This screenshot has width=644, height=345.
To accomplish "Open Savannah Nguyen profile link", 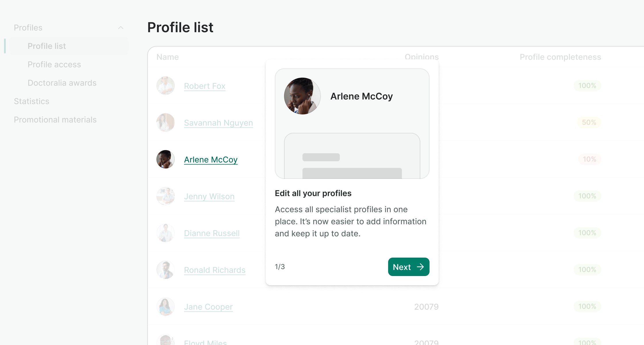I will pos(218,123).
